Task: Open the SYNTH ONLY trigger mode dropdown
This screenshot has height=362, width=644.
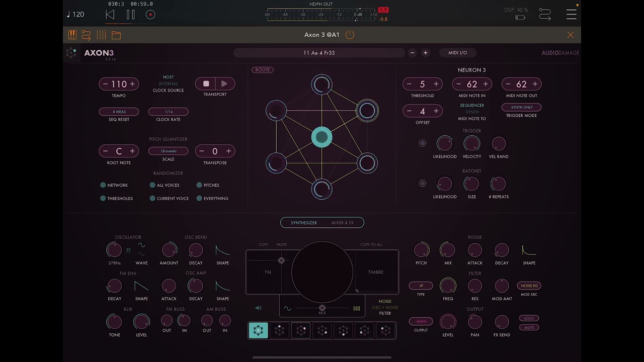Action: (522, 107)
